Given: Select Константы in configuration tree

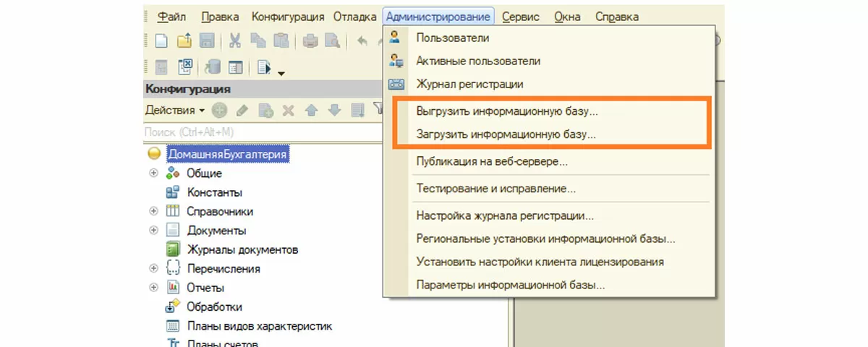Looking at the screenshot, I should [x=214, y=192].
